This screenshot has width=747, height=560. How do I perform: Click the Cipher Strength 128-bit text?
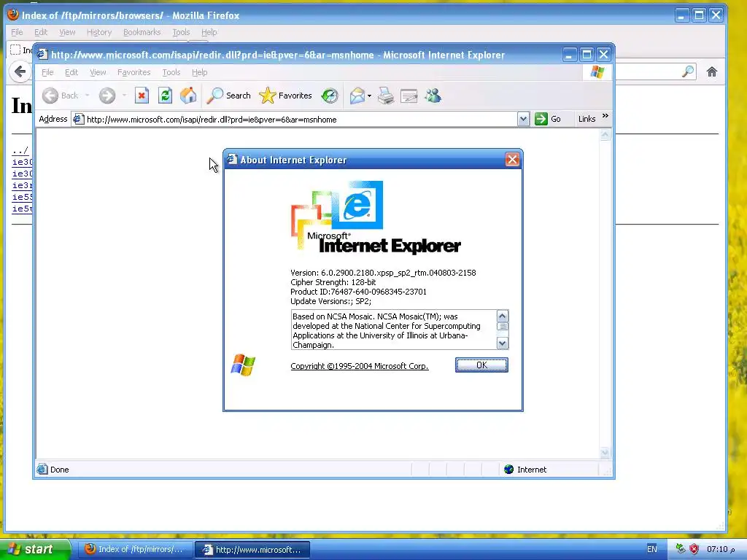click(333, 282)
